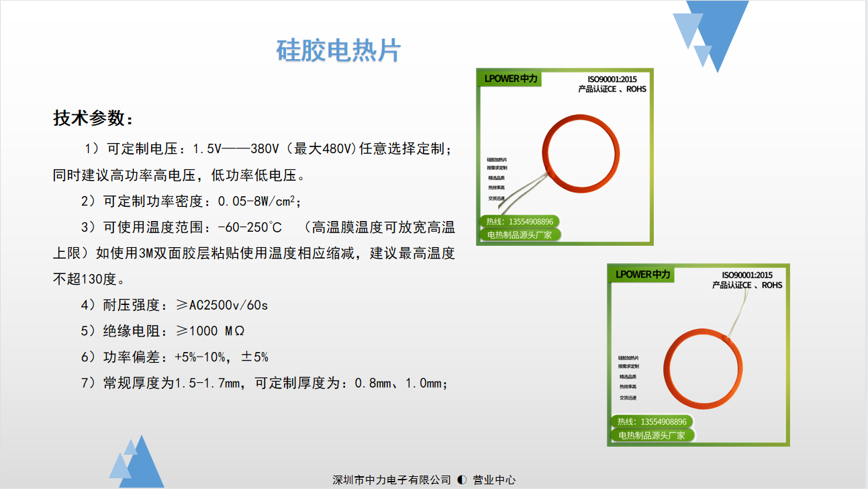Click ISO90001:2015 text in upper image

pos(612,79)
